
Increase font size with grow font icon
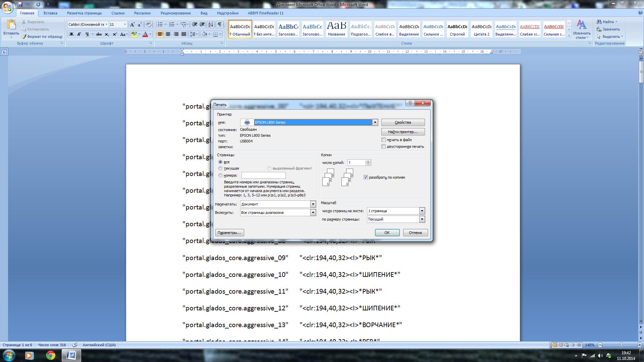(132, 24)
